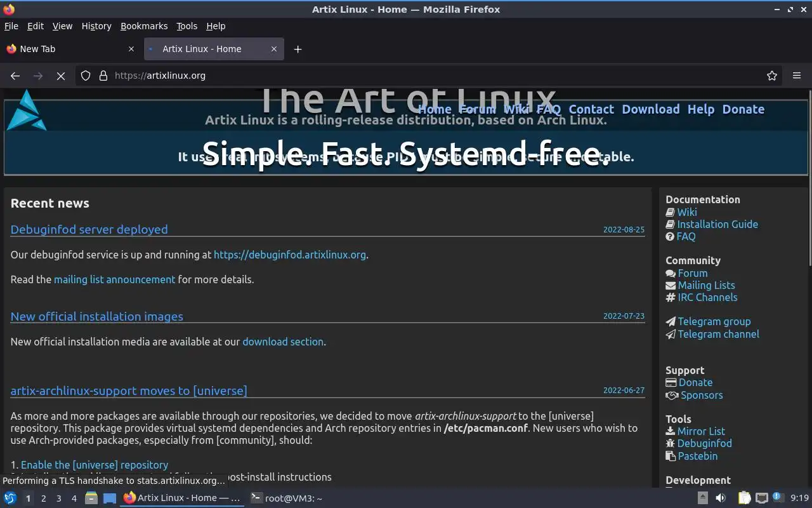Open the Telegram channel link

coord(718,334)
